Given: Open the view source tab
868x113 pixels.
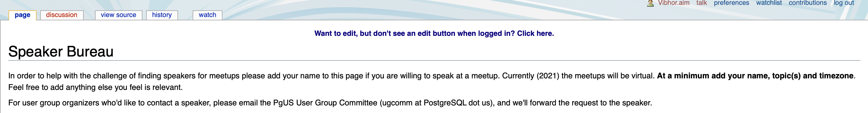Looking at the screenshot, I should 119,15.
